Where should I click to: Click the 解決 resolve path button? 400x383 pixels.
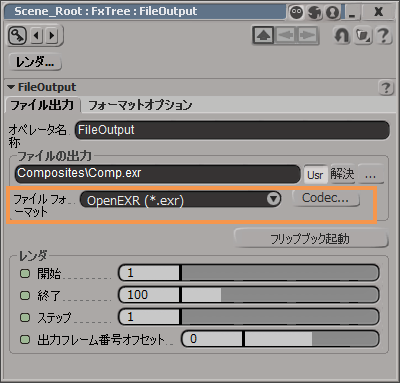(x=342, y=174)
